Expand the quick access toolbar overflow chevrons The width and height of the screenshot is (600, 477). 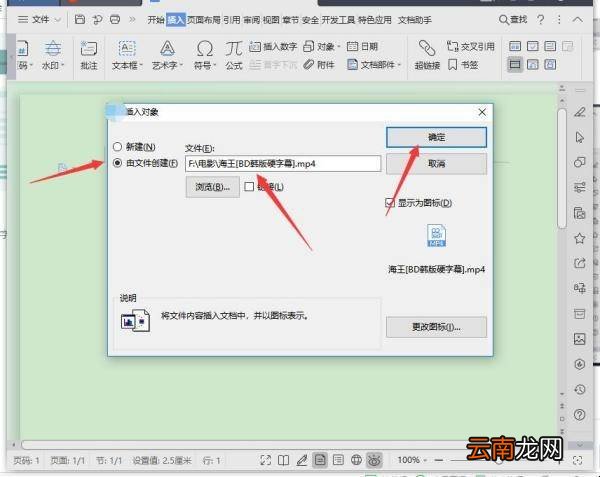pos(132,19)
